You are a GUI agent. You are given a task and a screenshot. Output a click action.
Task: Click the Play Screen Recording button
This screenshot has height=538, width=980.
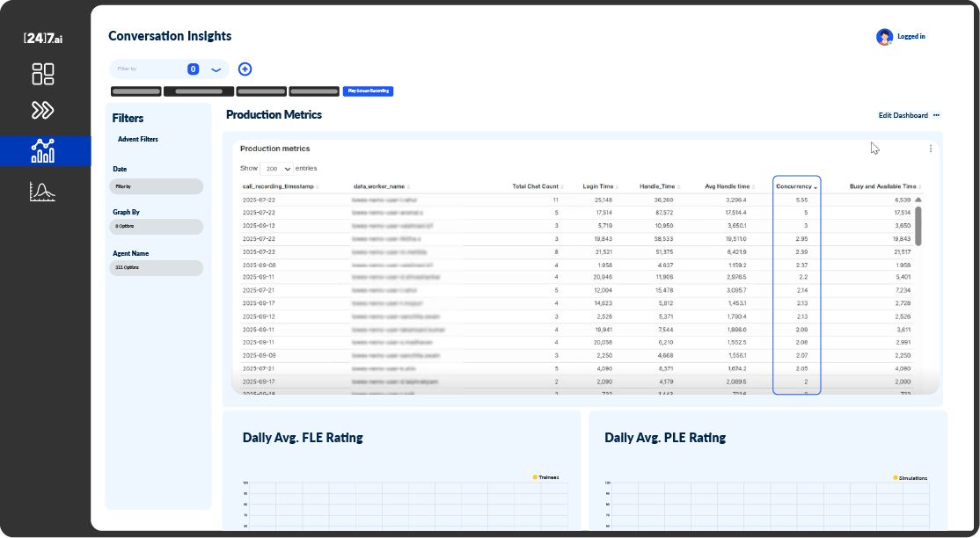pyautogui.click(x=368, y=91)
